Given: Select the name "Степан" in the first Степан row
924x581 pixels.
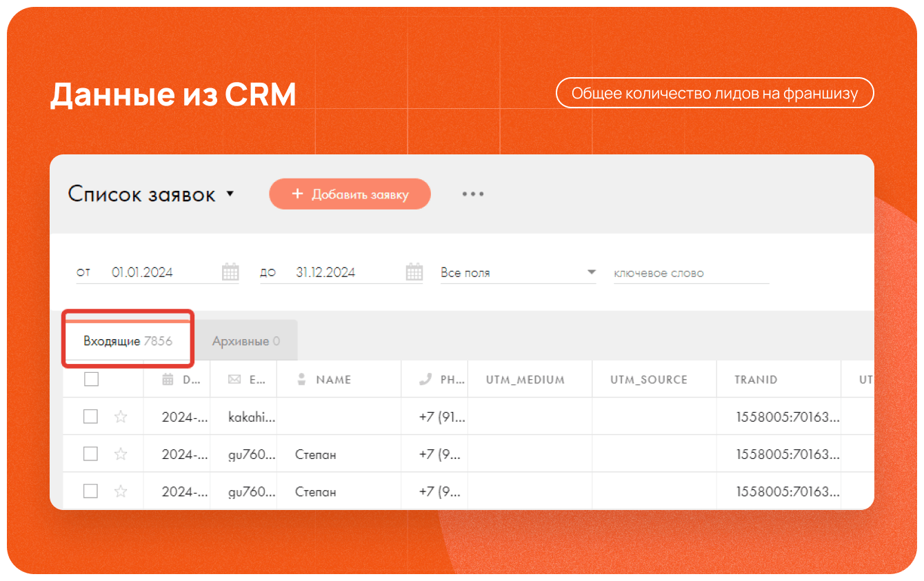Looking at the screenshot, I should point(316,454).
